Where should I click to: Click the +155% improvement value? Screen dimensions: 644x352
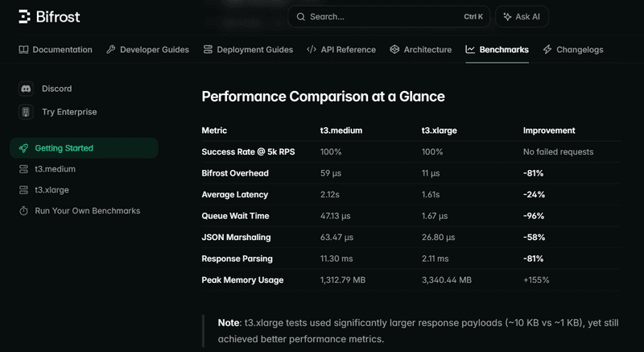click(536, 280)
